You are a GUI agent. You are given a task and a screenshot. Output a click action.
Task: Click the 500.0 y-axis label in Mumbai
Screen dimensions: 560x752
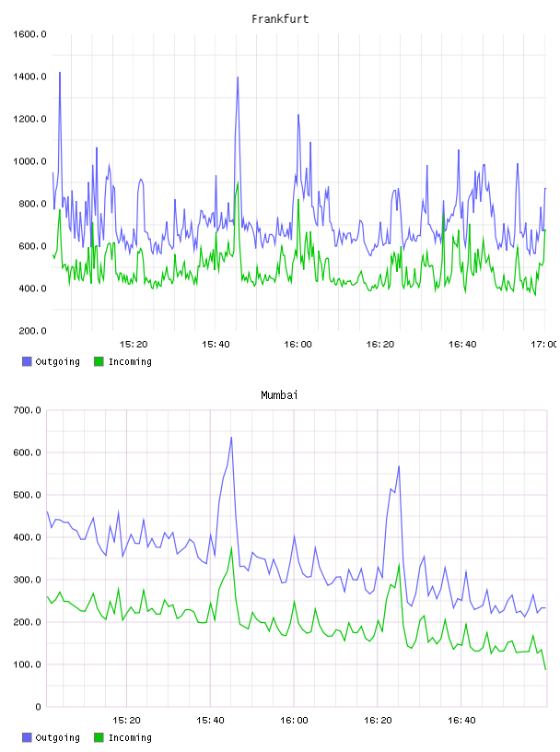27,495
